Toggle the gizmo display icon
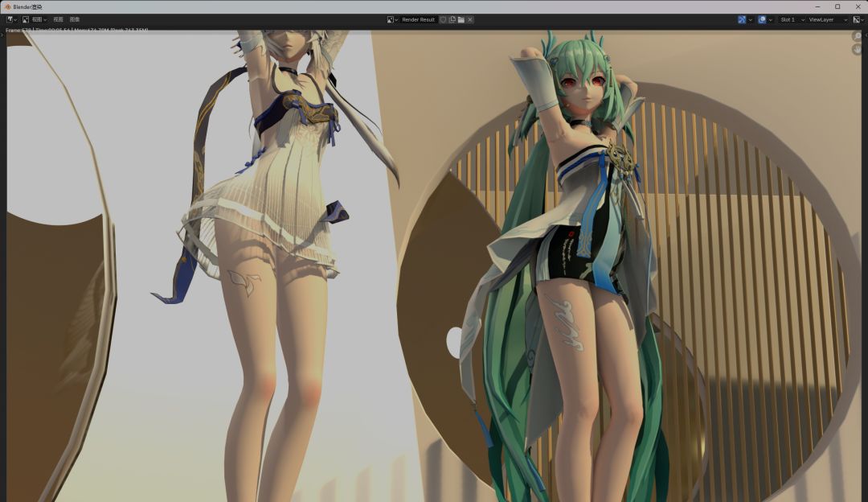The height and width of the screenshot is (502, 868). click(x=742, y=19)
